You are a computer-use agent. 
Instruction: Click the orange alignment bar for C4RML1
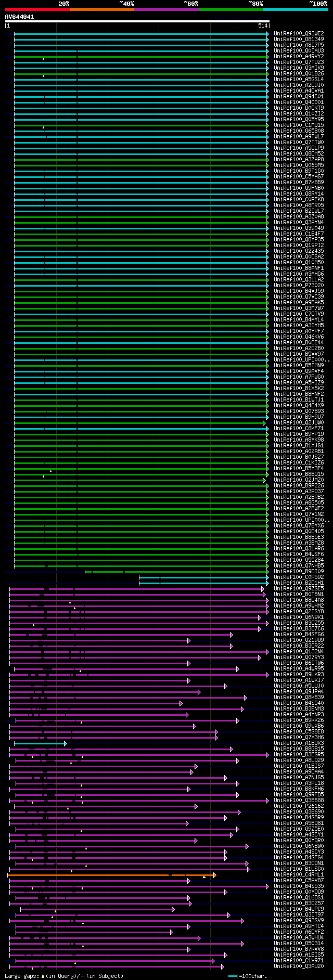pyautogui.click(x=111, y=875)
